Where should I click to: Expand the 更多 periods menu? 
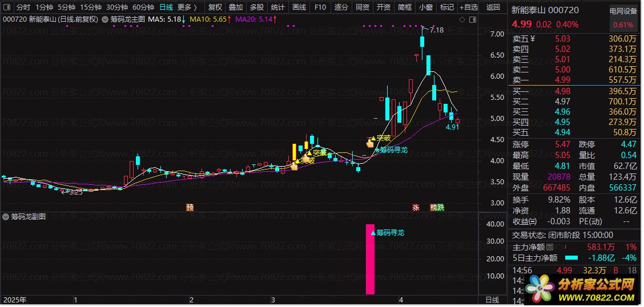(187, 7)
